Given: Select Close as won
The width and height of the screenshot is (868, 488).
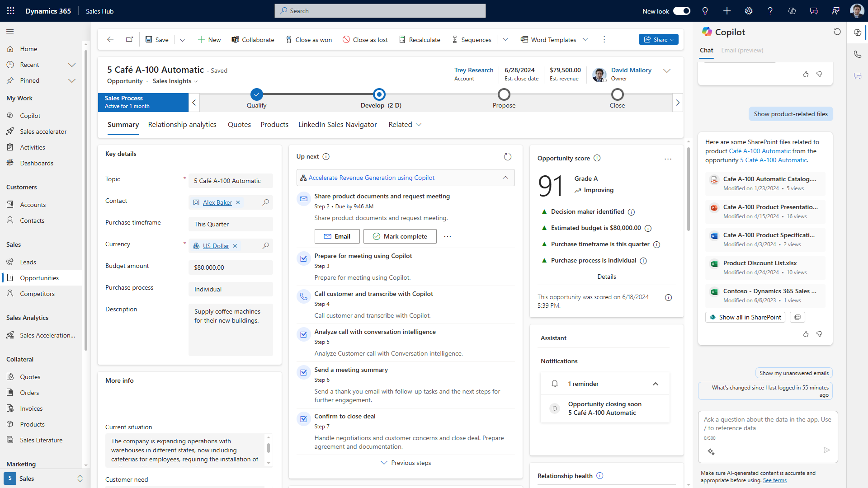Looking at the screenshot, I should pos(309,39).
